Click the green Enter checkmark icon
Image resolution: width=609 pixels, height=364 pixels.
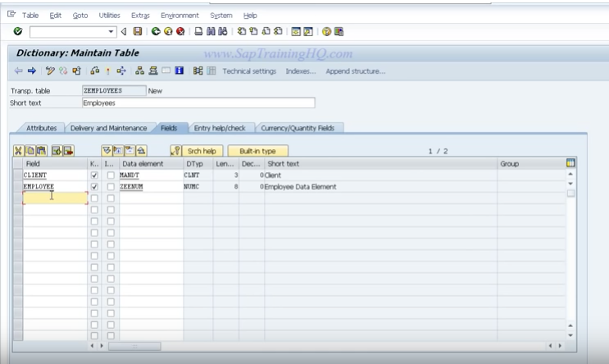(18, 31)
